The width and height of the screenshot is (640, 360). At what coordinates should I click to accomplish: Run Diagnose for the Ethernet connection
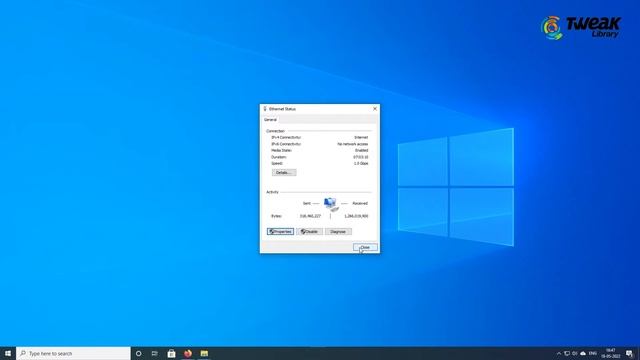(338, 231)
